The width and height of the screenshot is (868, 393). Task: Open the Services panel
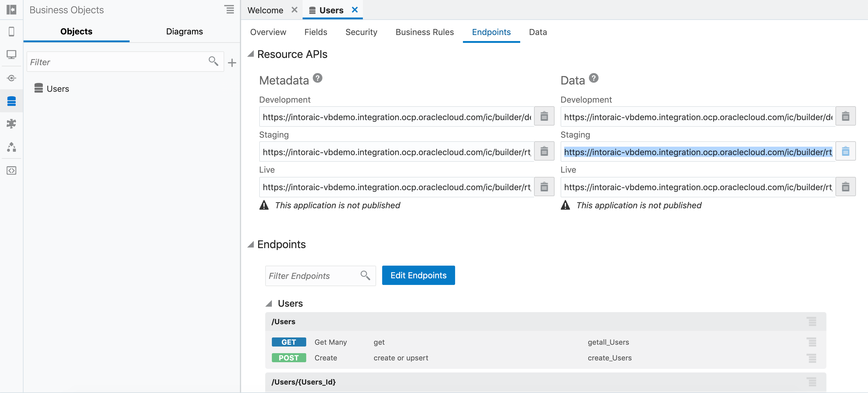coord(11,78)
